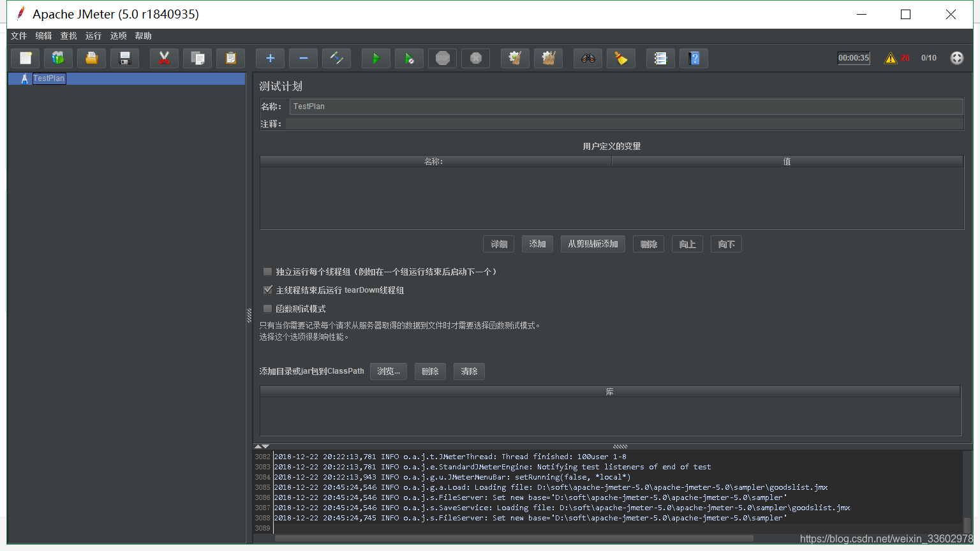Click the Shutdown threads icon
This screenshot has height=551, width=980.
coord(476,58)
